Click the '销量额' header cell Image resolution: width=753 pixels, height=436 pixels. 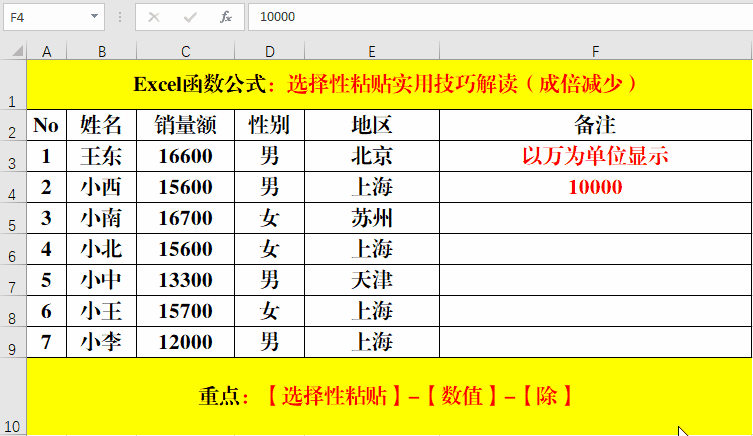(185, 125)
